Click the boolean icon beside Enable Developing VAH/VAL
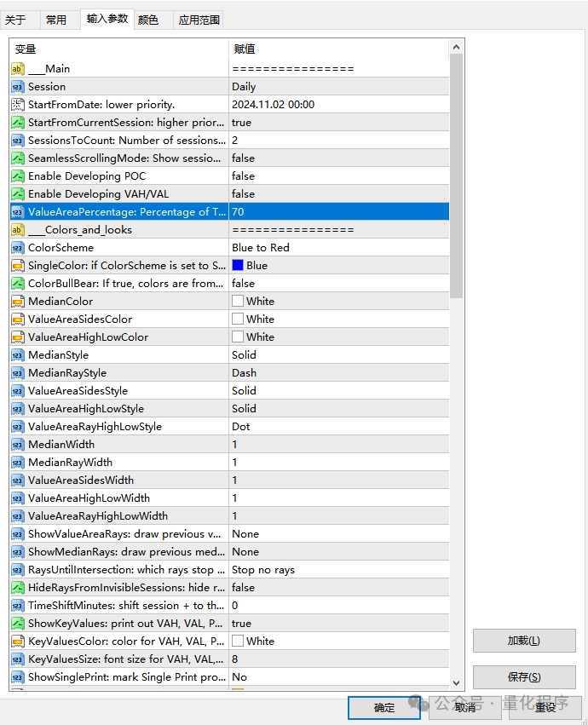 (x=18, y=194)
